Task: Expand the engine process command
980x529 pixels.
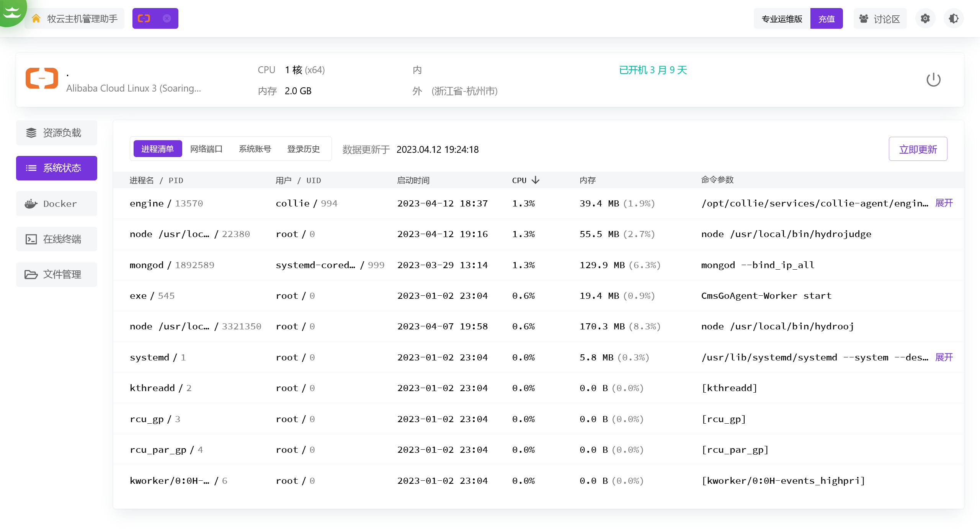Action: click(x=944, y=203)
